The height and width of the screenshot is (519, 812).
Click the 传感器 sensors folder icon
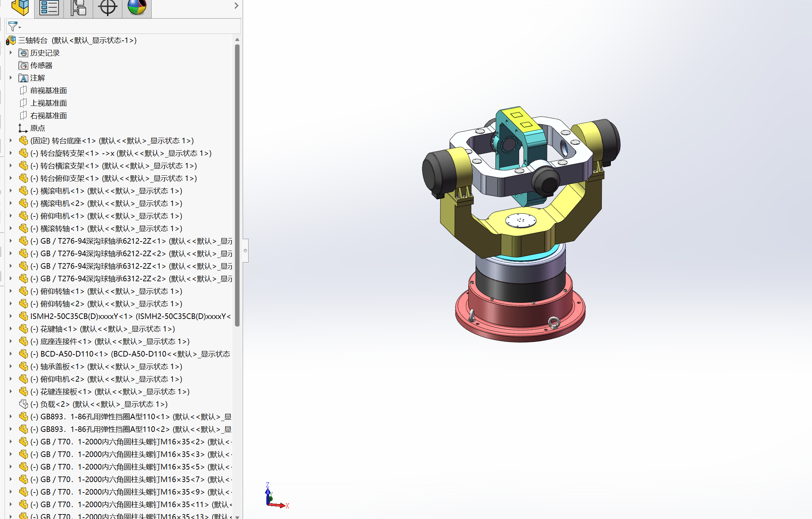tap(23, 65)
